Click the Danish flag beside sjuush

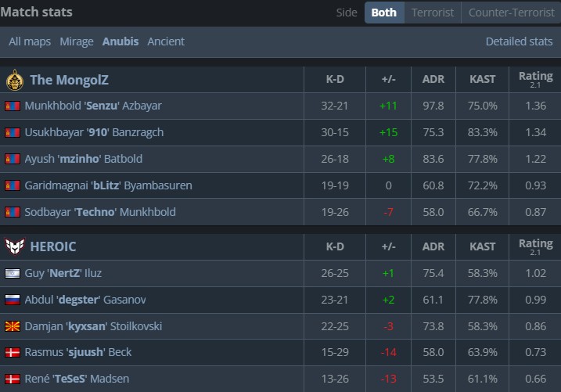coord(12,352)
